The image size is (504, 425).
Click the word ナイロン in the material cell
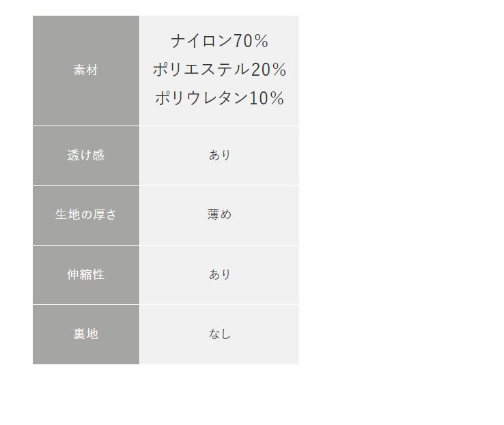coord(201,42)
